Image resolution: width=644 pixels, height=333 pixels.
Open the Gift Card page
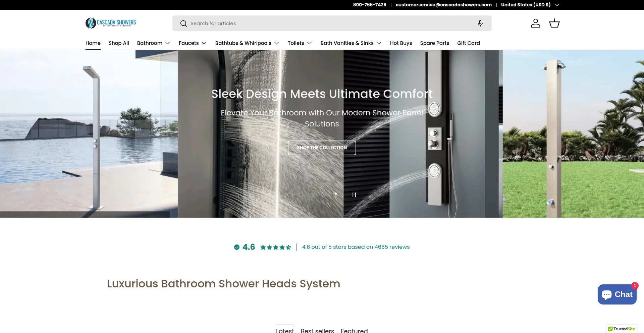pos(469,43)
